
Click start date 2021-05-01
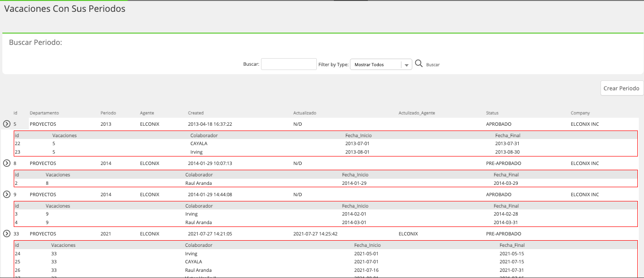tap(366, 253)
